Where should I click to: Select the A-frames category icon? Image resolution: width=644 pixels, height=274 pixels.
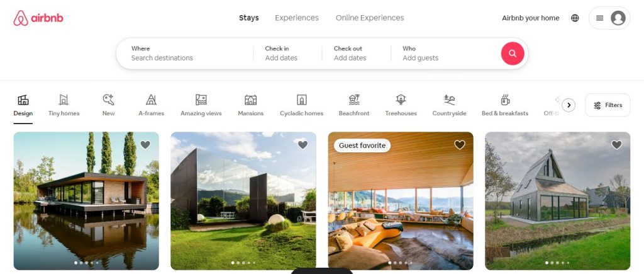[151, 100]
